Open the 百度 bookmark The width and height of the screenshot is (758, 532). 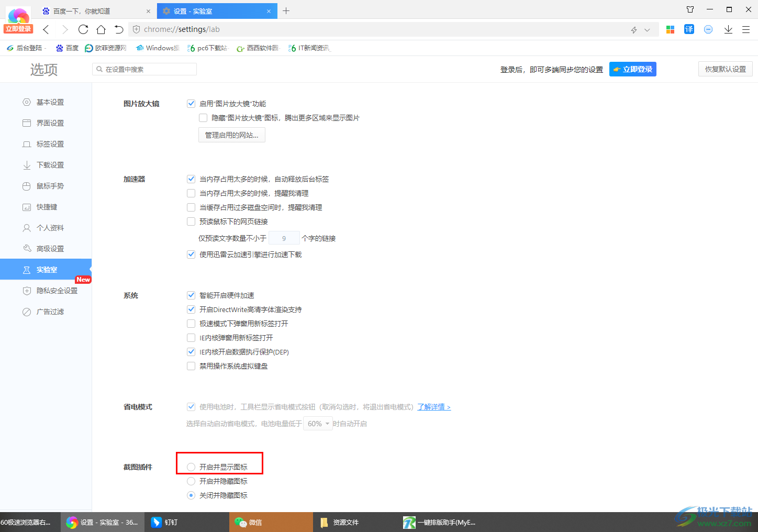click(67, 48)
